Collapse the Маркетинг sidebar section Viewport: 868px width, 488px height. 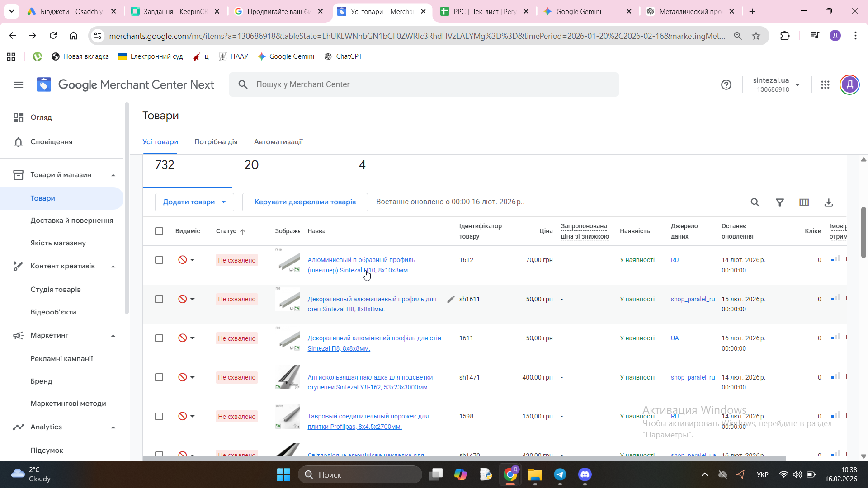coord(113,335)
